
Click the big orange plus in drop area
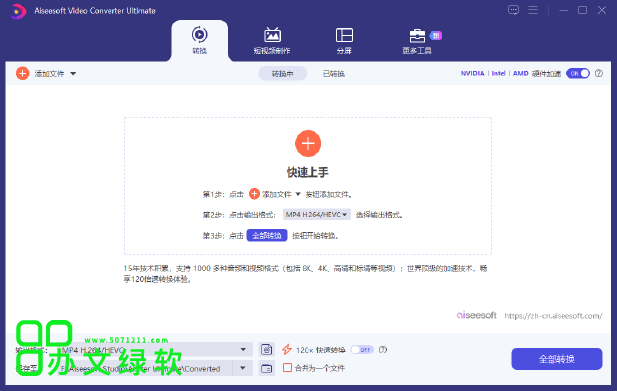(x=308, y=143)
